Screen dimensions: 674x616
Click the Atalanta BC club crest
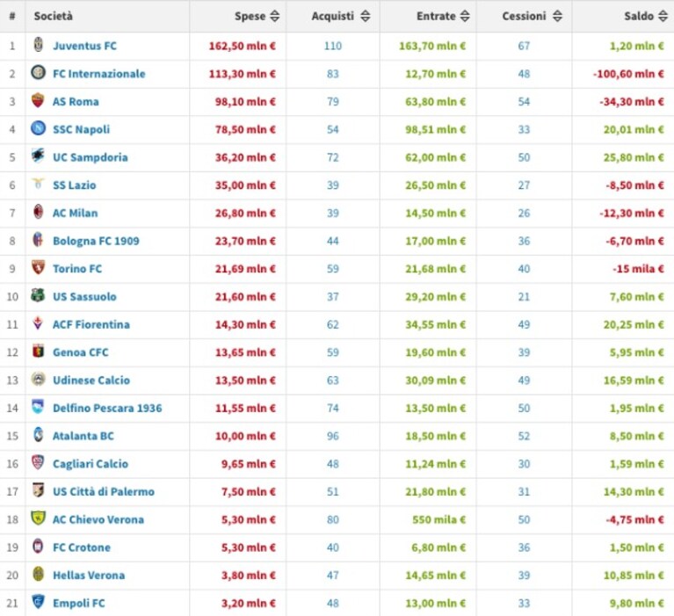[39, 434]
